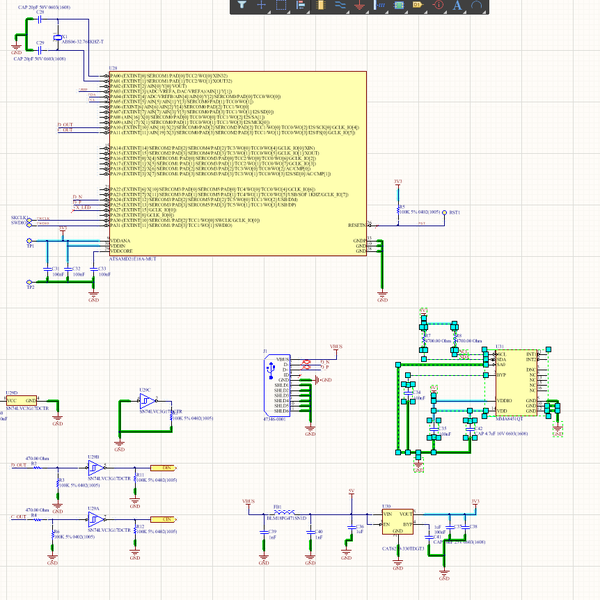Select the Place Sheet Symbol icon
600x600 pixels.
[x=399, y=5]
